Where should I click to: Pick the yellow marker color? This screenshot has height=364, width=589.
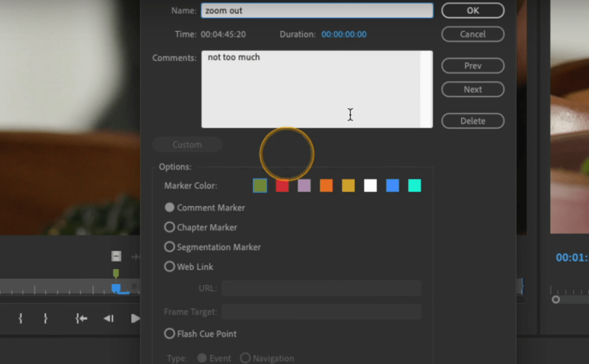[x=349, y=186]
